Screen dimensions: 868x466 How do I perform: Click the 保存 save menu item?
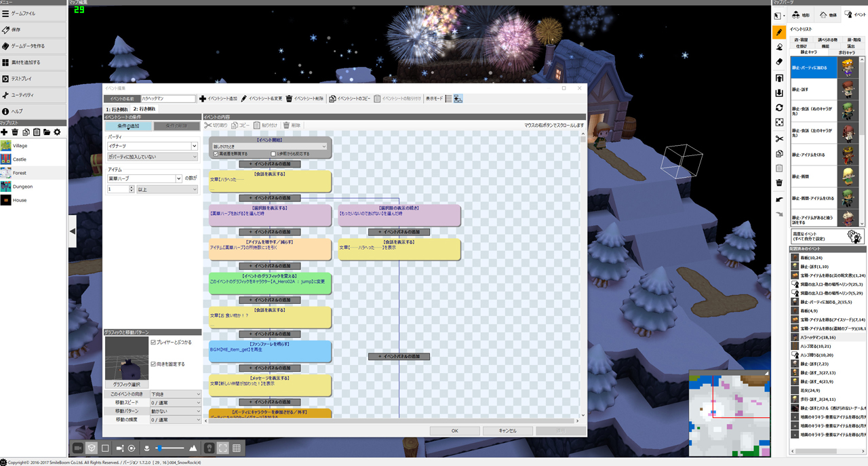click(33, 30)
